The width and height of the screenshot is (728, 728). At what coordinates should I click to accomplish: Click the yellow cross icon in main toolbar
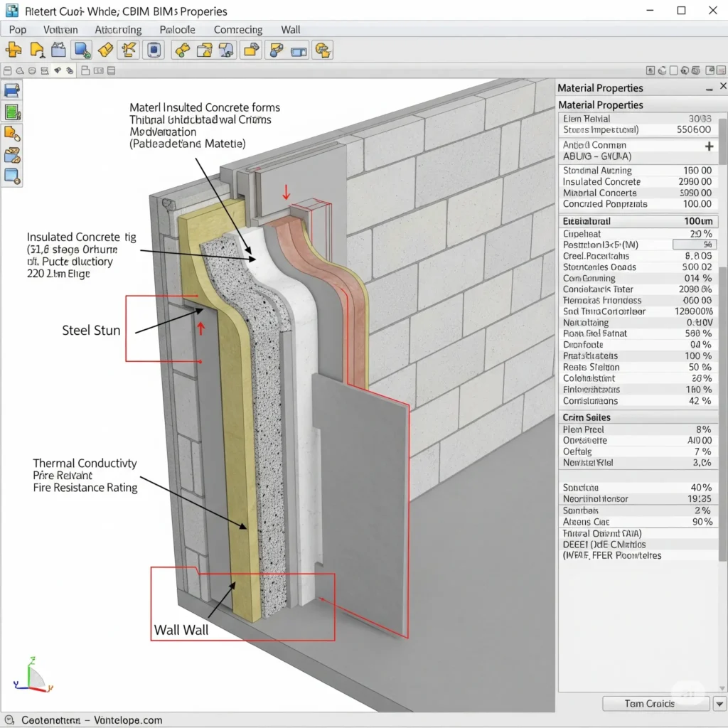13,50
